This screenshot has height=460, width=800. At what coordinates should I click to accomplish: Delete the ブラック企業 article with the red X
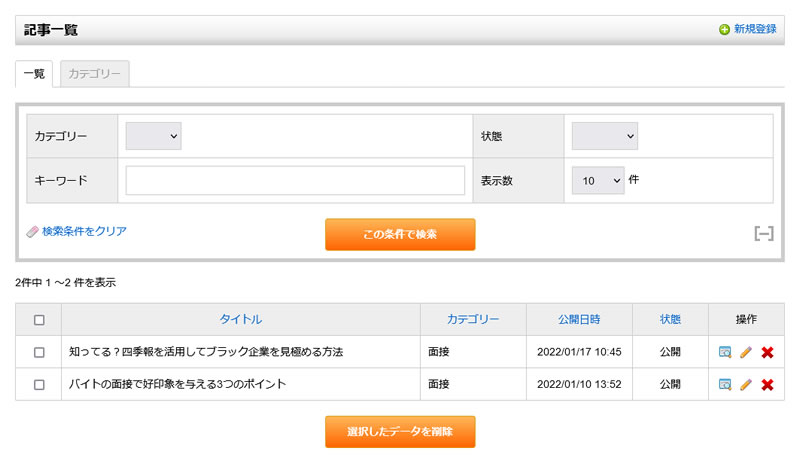coord(767,352)
